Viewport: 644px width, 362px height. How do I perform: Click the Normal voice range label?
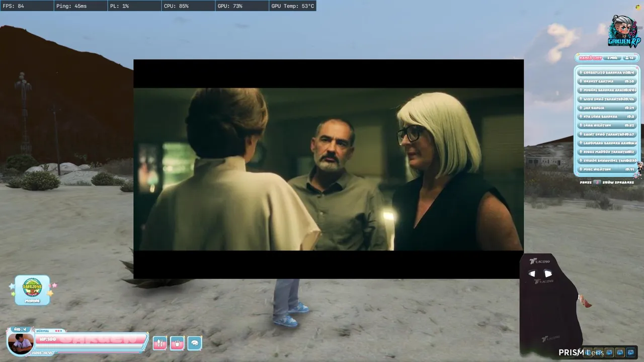pyautogui.click(x=43, y=331)
